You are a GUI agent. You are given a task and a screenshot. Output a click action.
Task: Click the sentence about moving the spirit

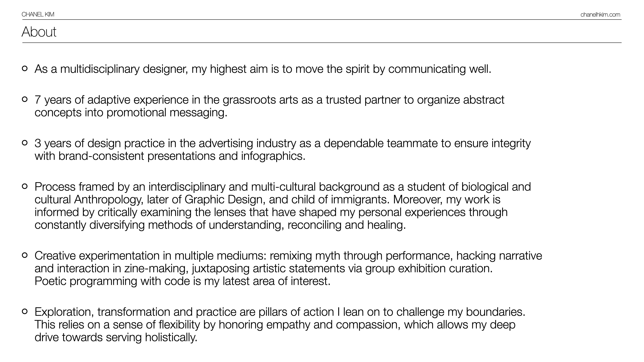pos(263,69)
